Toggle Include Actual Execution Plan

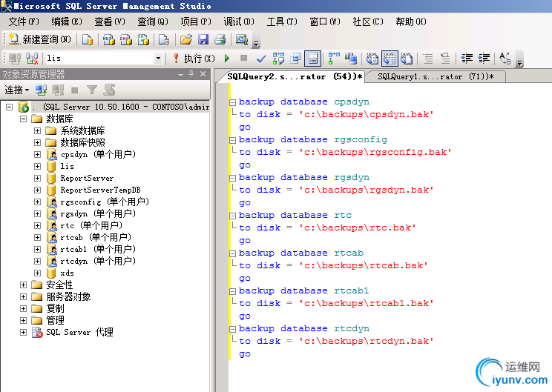coord(334,59)
